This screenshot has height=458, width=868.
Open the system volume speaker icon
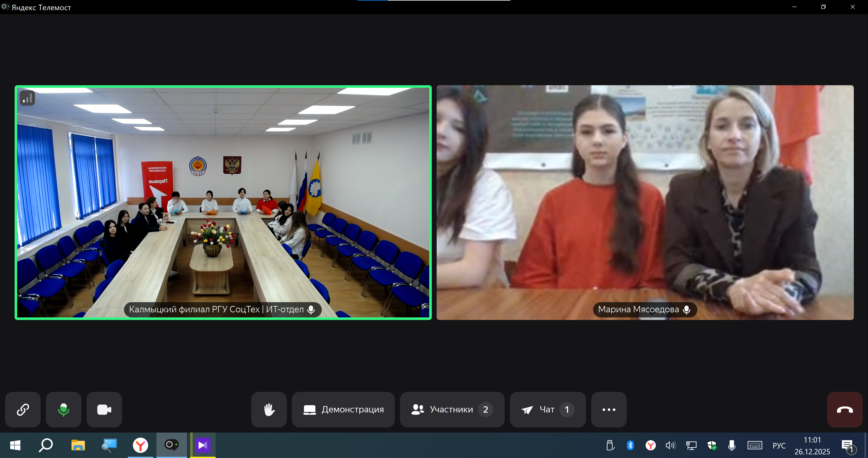670,445
